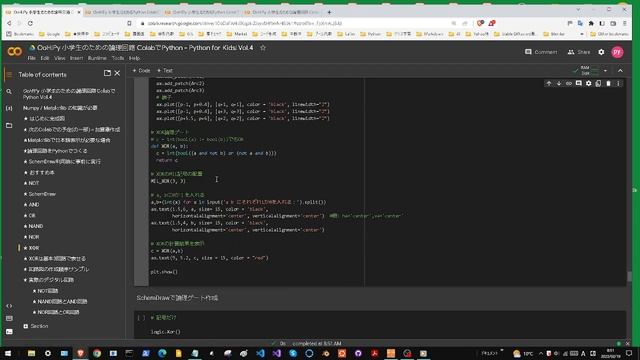
Task: Click the RAM Disk resource indicator
Action: pos(586,71)
